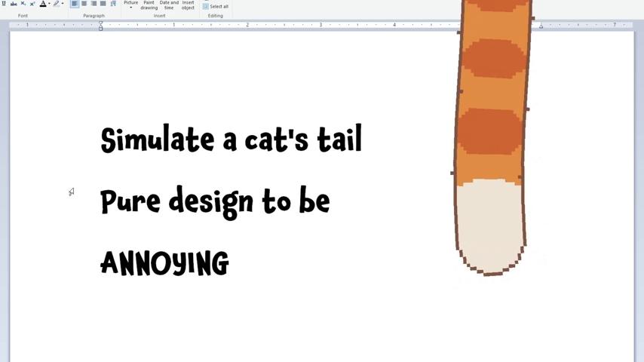
Task: Apply the text highlight color
Action: [56, 4]
